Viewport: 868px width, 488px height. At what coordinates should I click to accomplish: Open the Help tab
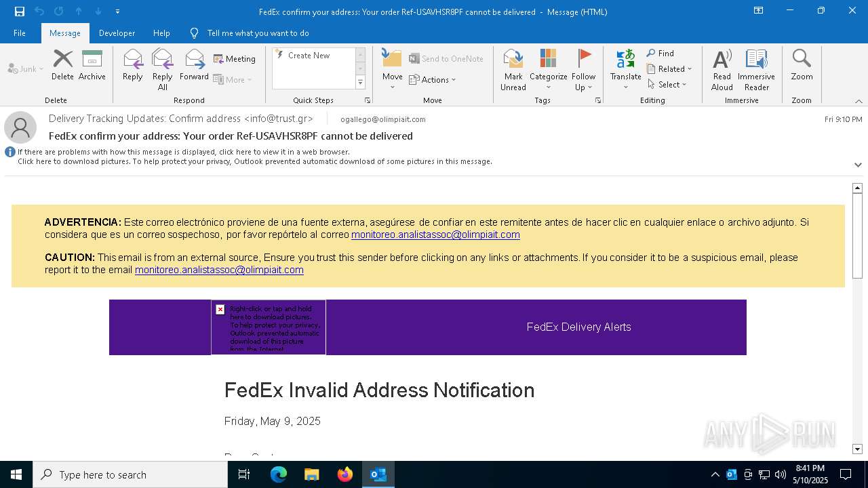[161, 33]
